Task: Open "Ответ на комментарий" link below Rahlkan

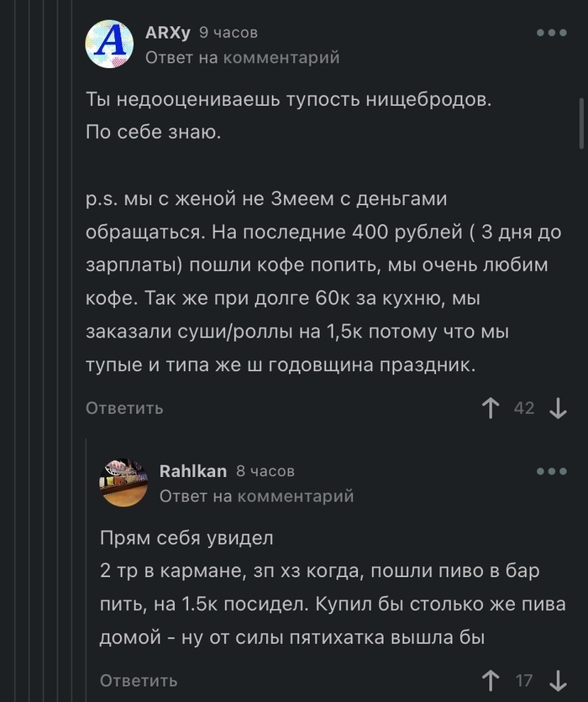Action: [257, 496]
